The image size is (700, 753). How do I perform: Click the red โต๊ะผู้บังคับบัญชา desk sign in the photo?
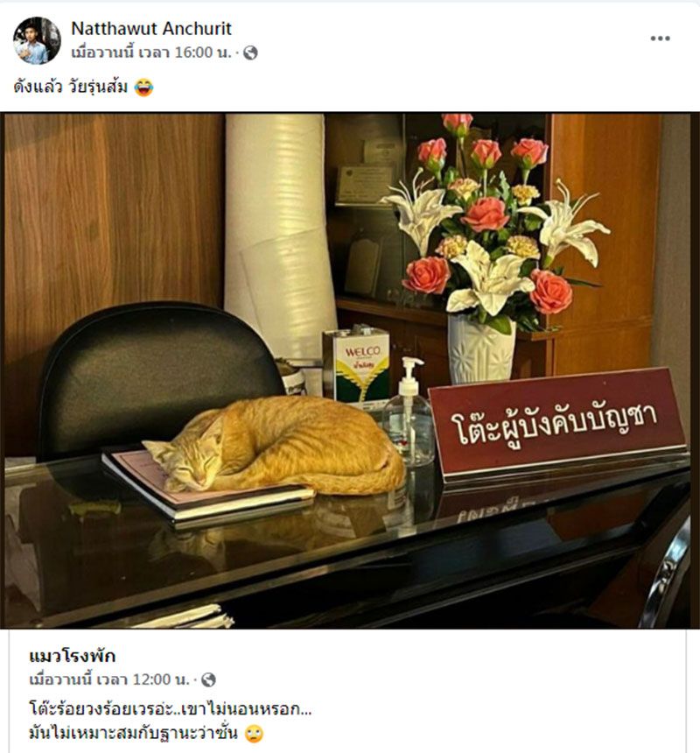pyautogui.click(x=558, y=424)
